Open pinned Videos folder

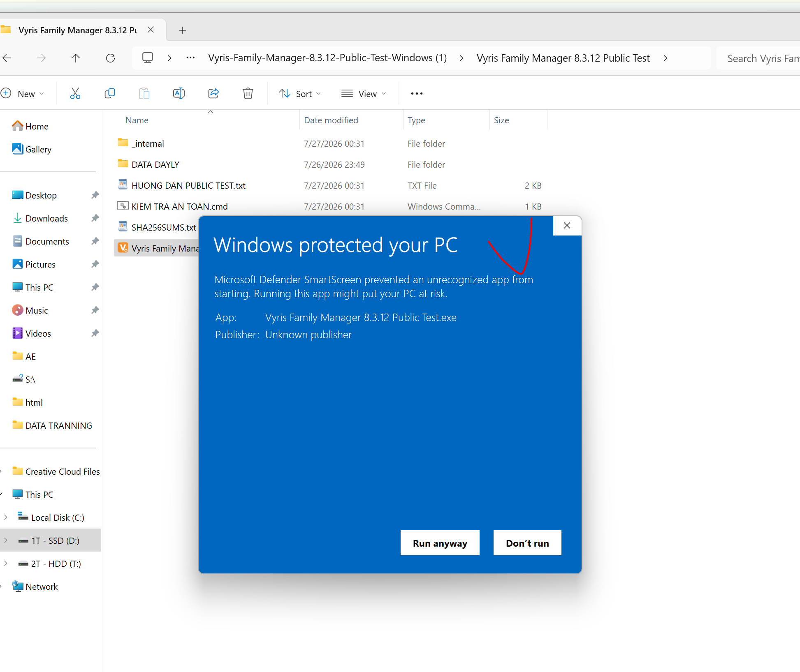click(38, 334)
